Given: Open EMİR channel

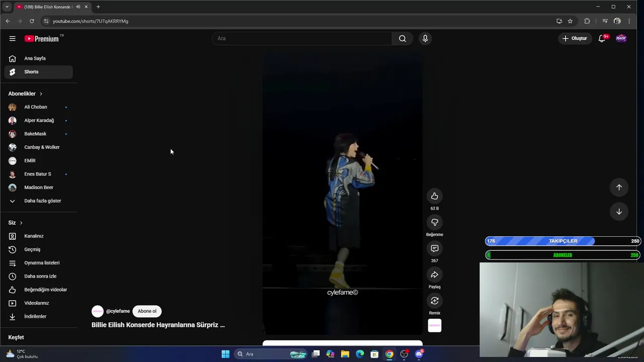Looking at the screenshot, I should [39, 160].
